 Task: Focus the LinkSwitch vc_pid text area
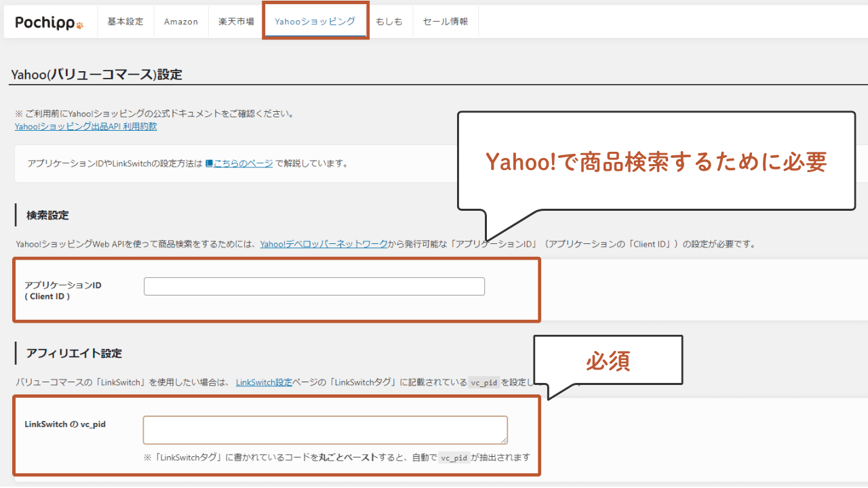(x=325, y=430)
